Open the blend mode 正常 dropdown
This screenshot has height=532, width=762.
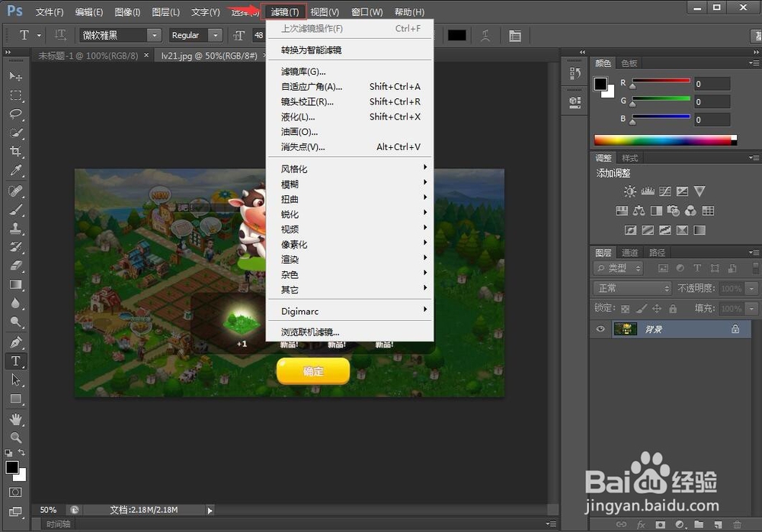pos(632,288)
